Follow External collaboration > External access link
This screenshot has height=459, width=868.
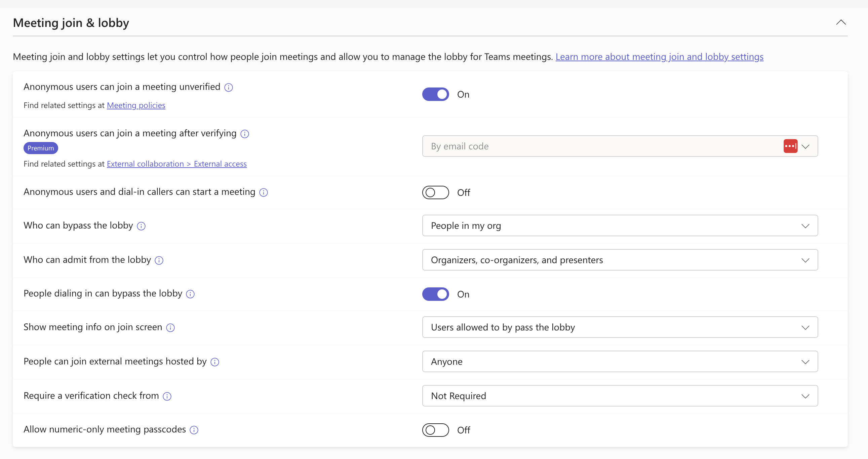pos(176,164)
